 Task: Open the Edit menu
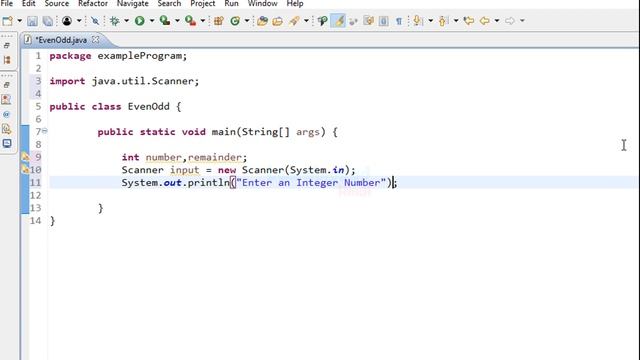pyautogui.click(x=28, y=4)
